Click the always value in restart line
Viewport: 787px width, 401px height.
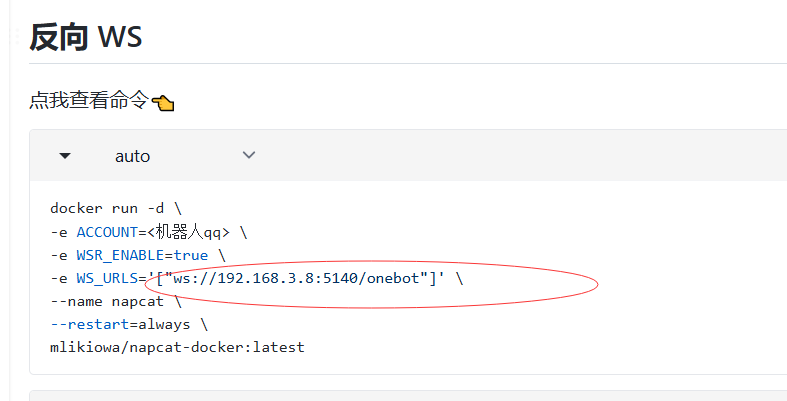164,325
